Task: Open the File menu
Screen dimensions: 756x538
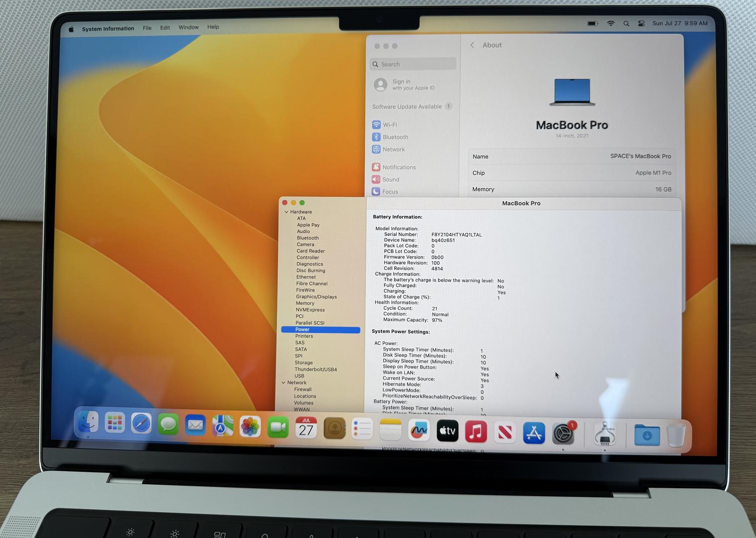Action: coord(147,28)
